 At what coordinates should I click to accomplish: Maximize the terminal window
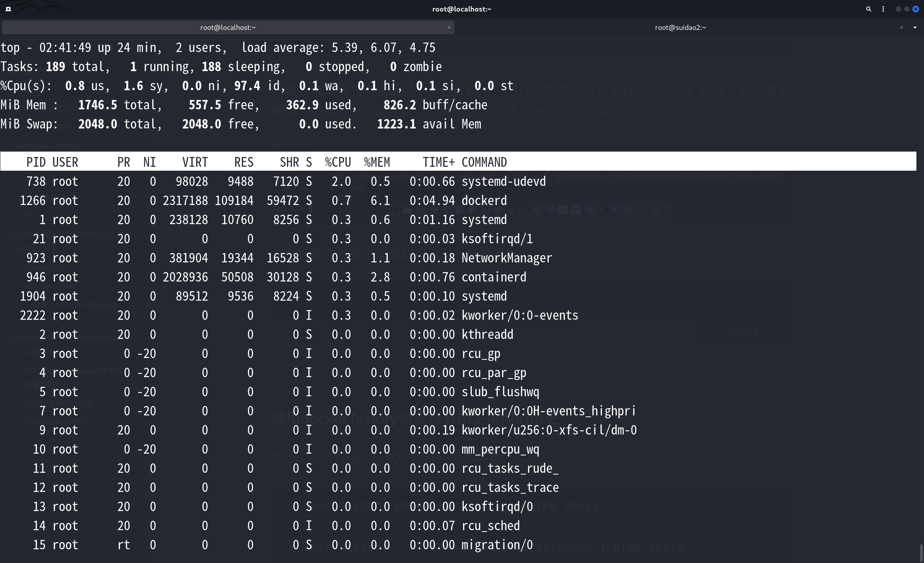(x=907, y=9)
